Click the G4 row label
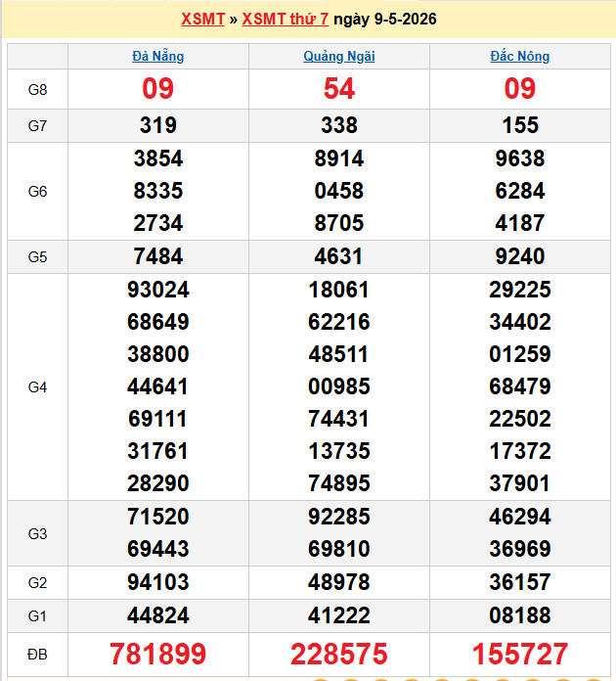 pos(37,386)
